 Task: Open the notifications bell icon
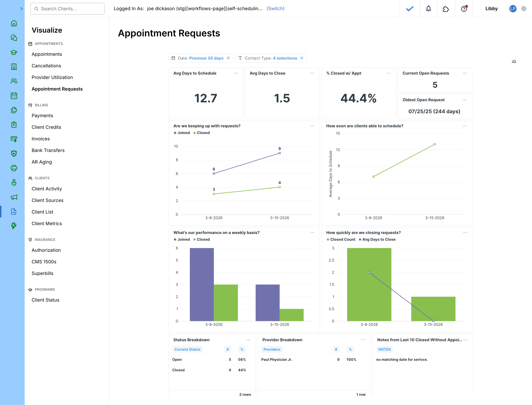click(x=428, y=9)
